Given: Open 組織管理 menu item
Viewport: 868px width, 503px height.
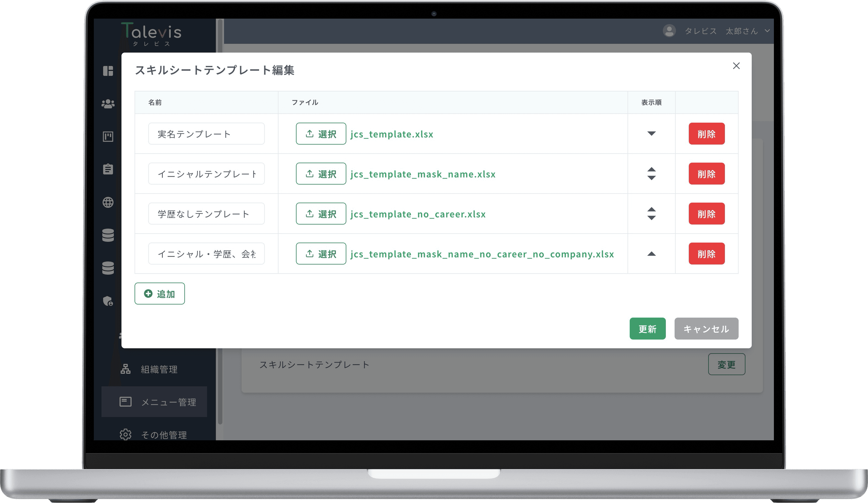Looking at the screenshot, I should [x=154, y=369].
